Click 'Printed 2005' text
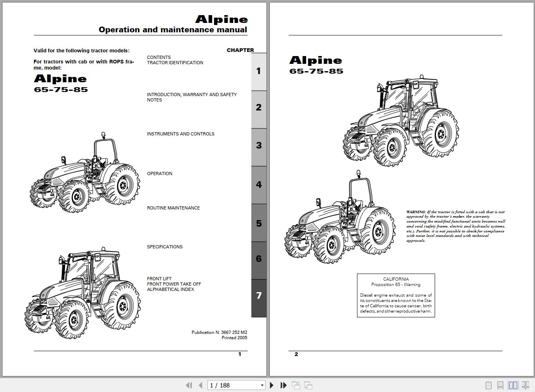The image size is (535, 392). [x=235, y=338]
